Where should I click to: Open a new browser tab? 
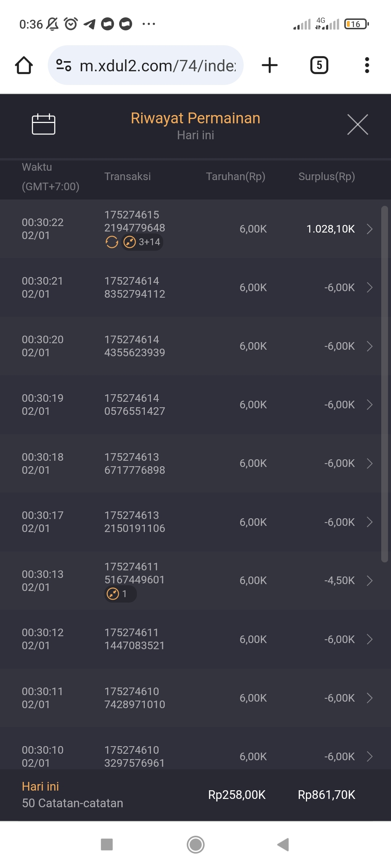pos(269,65)
